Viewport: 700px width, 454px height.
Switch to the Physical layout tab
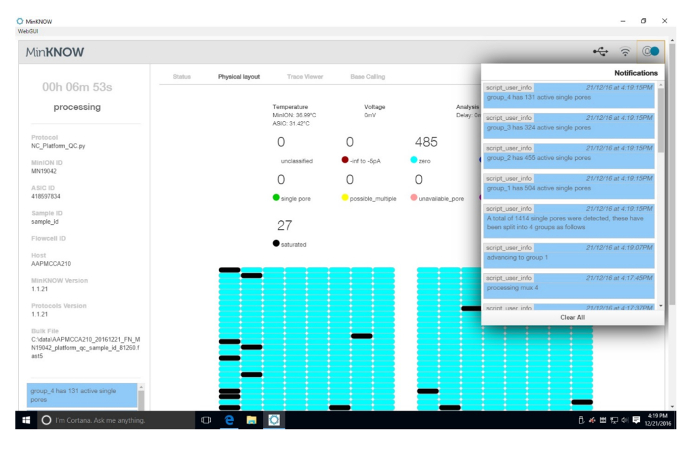coord(239,77)
